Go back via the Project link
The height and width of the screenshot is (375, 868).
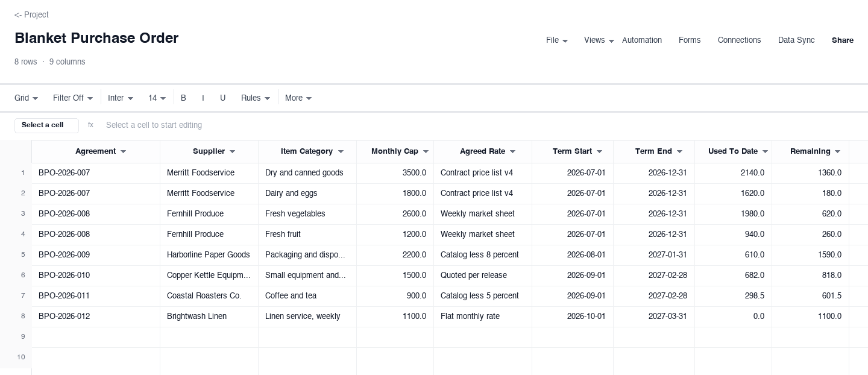[31, 14]
